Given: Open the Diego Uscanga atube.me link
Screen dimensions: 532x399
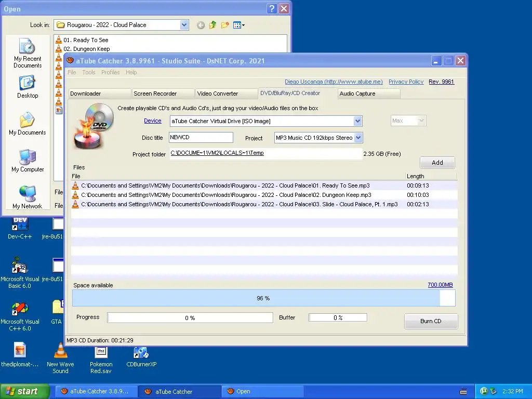Looking at the screenshot, I should (334, 82).
